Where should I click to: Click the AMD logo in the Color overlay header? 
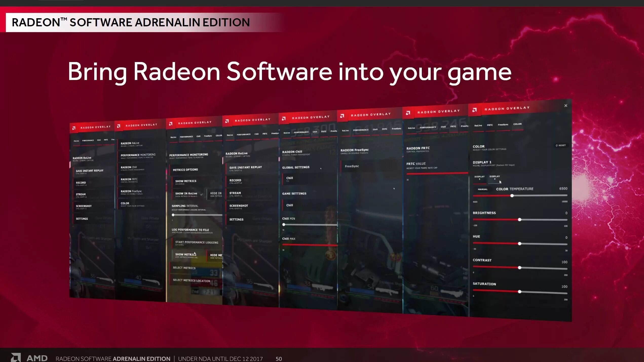click(x=475, y=110)
